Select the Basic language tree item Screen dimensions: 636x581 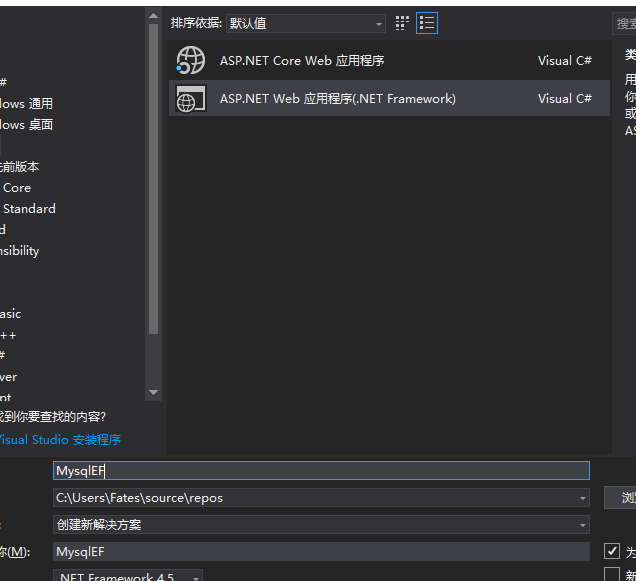(x=11, y=314)
